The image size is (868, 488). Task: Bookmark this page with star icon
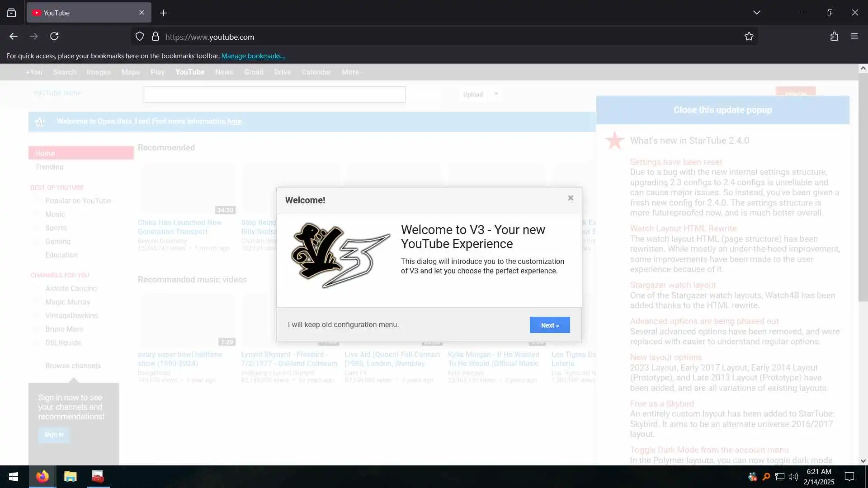(x=749, y=37)
